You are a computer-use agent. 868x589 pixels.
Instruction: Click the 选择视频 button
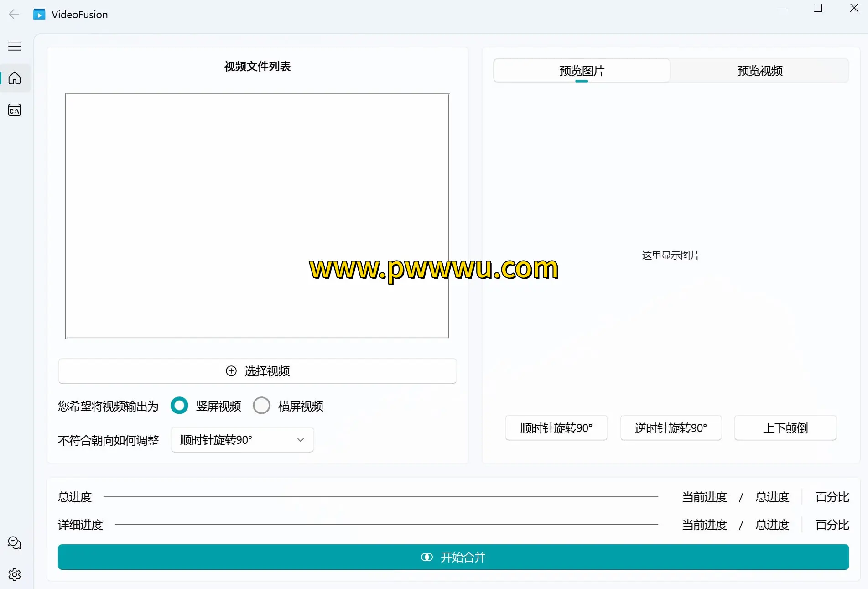tap(257, 371)
